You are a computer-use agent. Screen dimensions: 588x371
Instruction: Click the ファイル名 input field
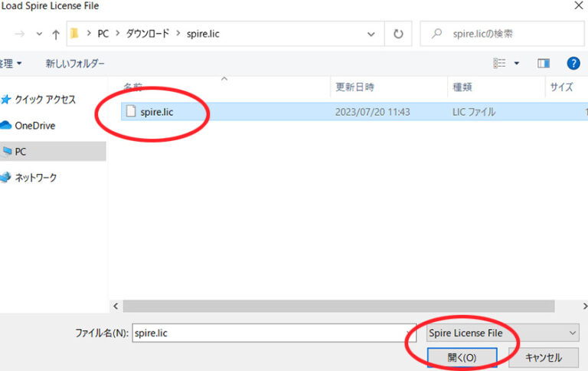(x=268, y=333)
